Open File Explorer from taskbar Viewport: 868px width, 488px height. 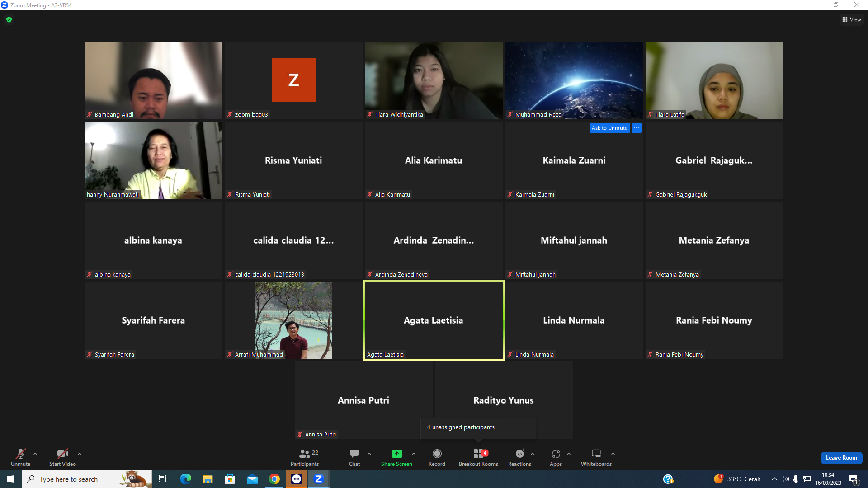(x=208, y=479)
